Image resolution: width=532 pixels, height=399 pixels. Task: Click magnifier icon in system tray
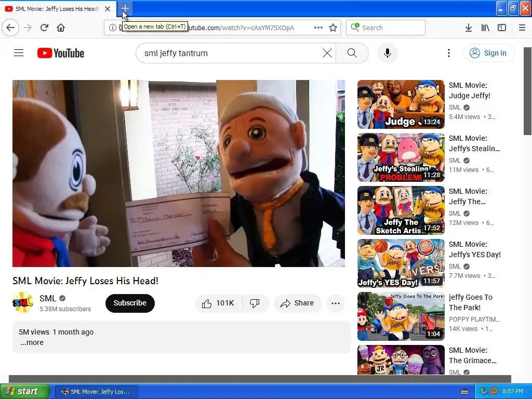(x=494, y=392)
